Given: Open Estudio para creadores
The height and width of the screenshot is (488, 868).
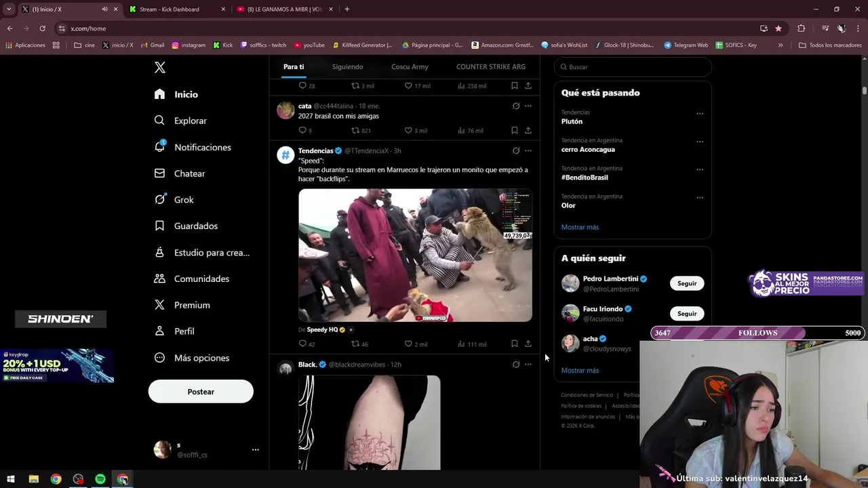Looking at the screenshot, I should tap(202, 252).
